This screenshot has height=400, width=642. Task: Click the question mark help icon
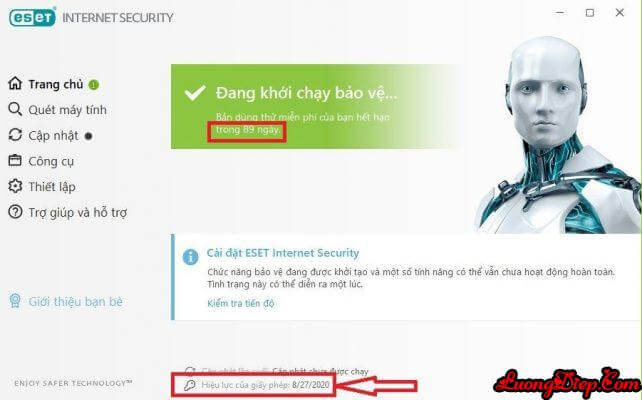point(15,212)
